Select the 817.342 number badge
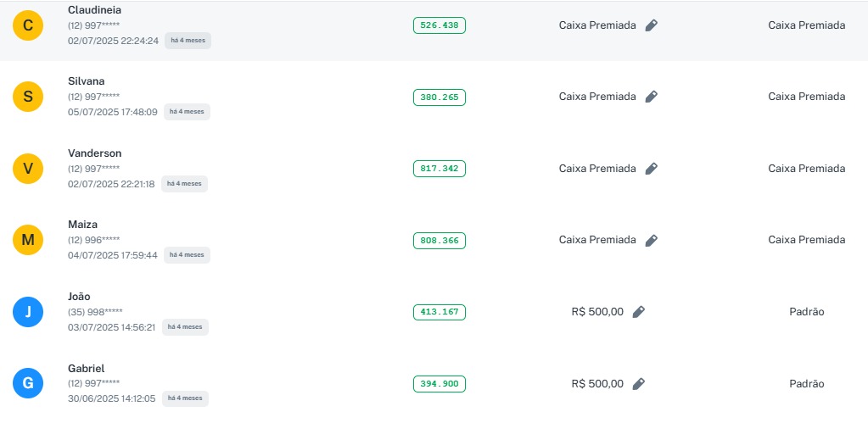 tap(439, 169)
